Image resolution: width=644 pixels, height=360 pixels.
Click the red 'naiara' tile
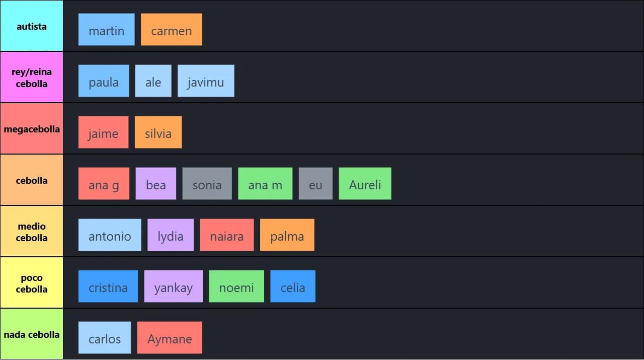click(x=226, y=235)
